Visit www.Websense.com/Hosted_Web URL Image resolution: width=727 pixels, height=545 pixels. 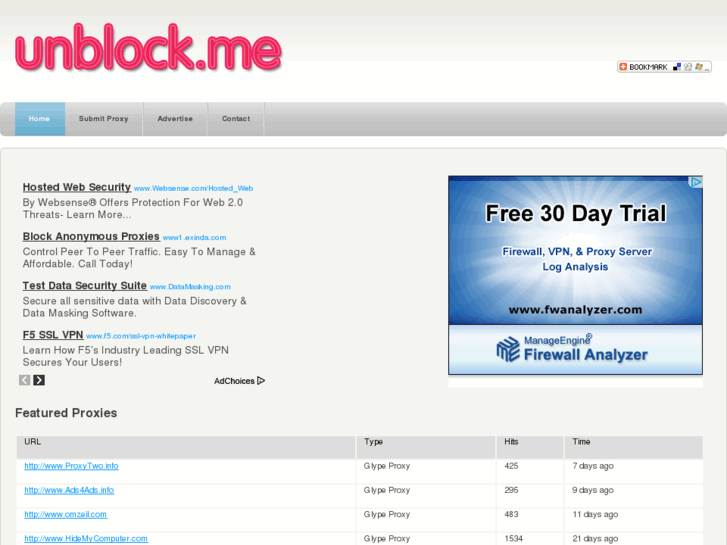point(193,188)
